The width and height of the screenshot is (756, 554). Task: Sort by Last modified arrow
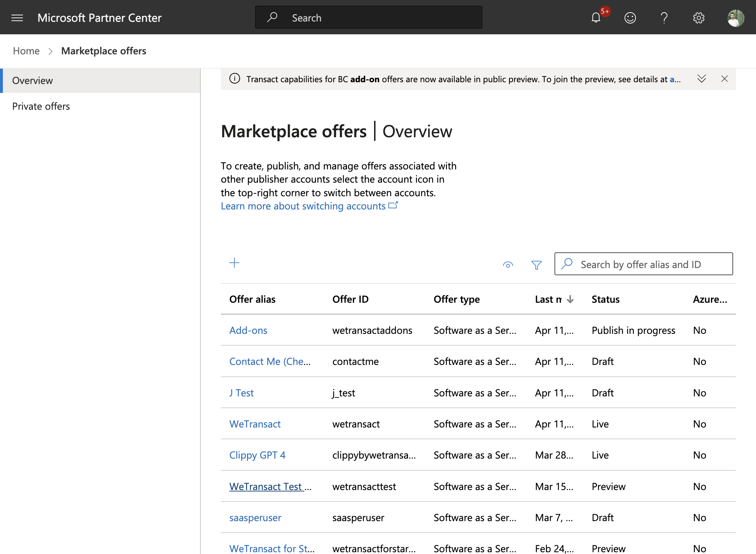pyautogui.click(x=570, y=299)
